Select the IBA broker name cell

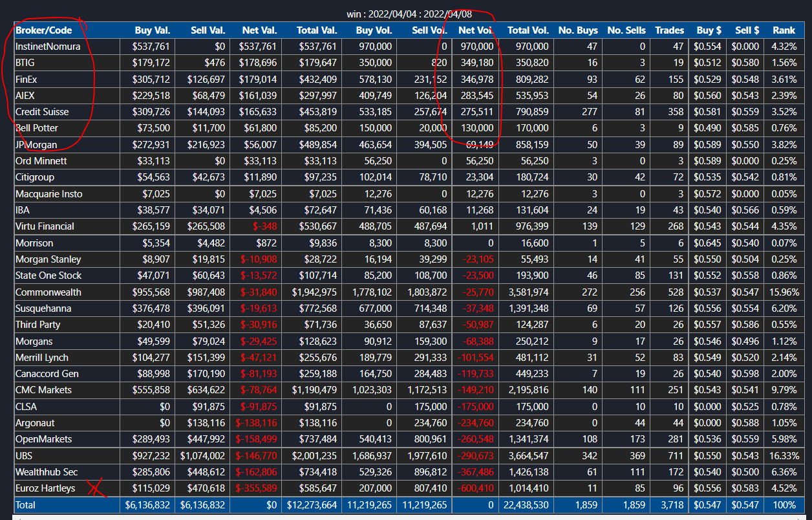23,210
